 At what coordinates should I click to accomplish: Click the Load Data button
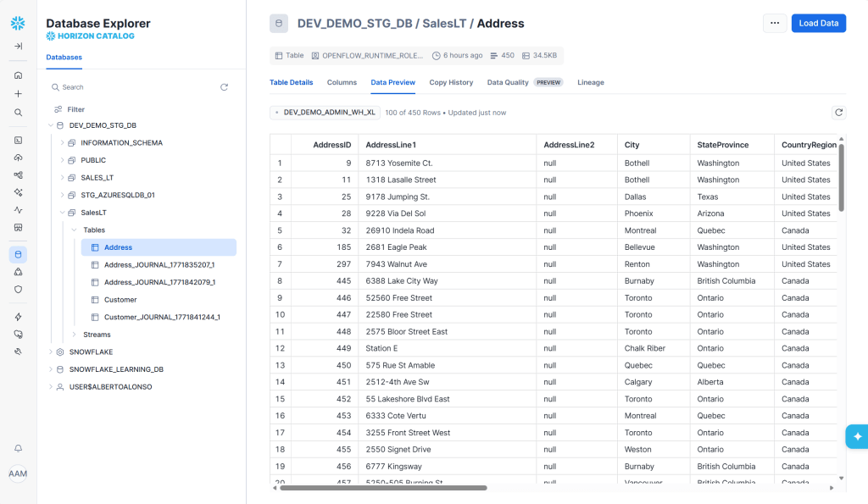[818, 23]
